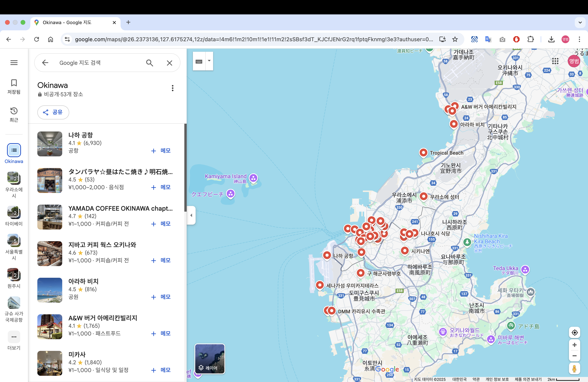This screenshot has width=588, height=382.
Task: Open 미카사 list entry title
Action: (x=77, y=354)
